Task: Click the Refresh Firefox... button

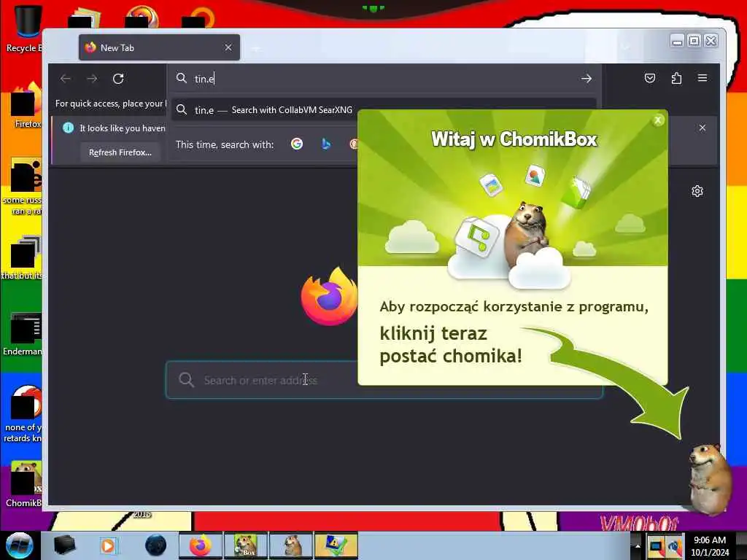Action: [x=120, y=152]
